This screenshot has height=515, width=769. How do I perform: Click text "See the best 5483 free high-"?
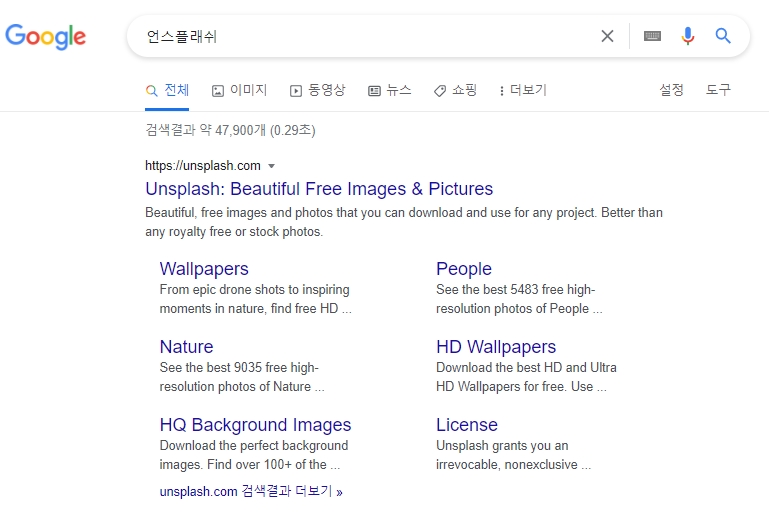515,289
